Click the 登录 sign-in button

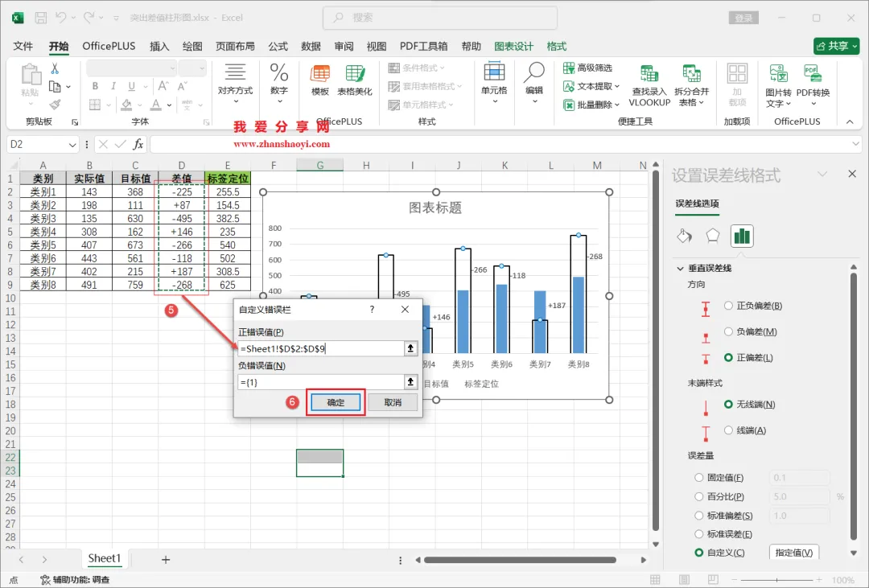click(743, 18)
